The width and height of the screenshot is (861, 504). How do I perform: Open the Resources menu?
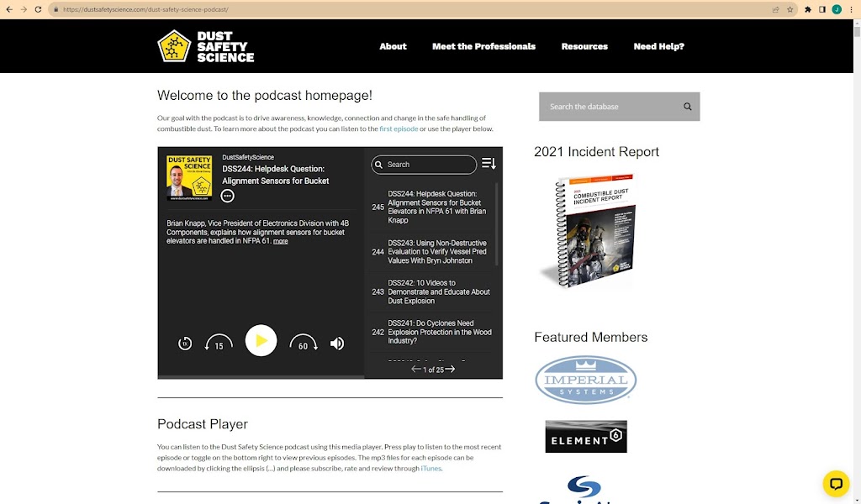[x=584, y=46]
